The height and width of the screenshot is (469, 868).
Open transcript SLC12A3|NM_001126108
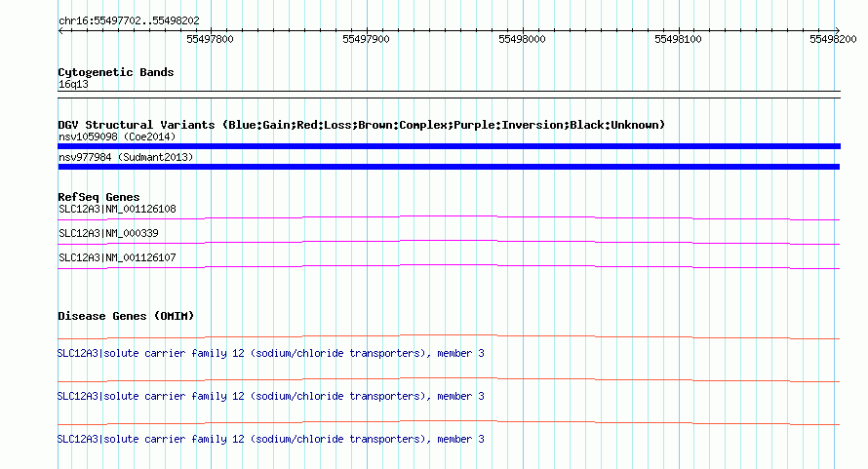click(x=117, y=210)
